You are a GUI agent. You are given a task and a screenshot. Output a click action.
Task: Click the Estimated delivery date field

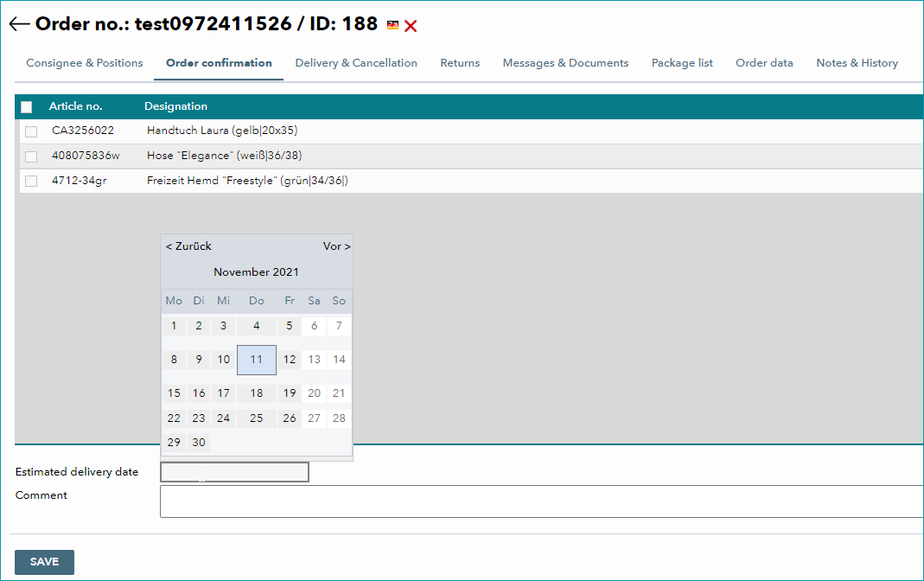tap(234, 472)
